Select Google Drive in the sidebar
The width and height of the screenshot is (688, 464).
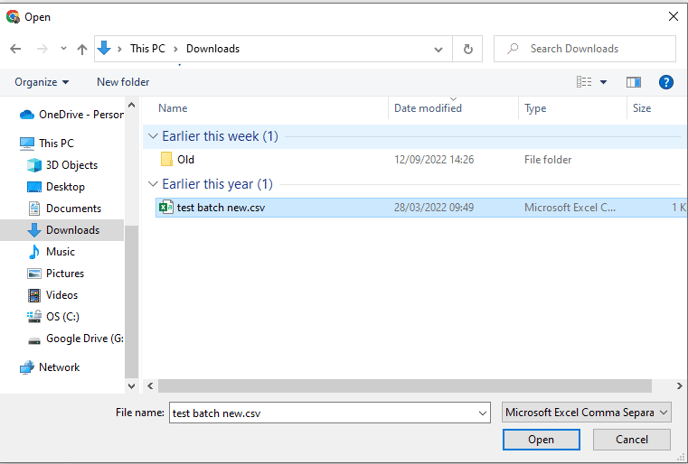(83, 338)
